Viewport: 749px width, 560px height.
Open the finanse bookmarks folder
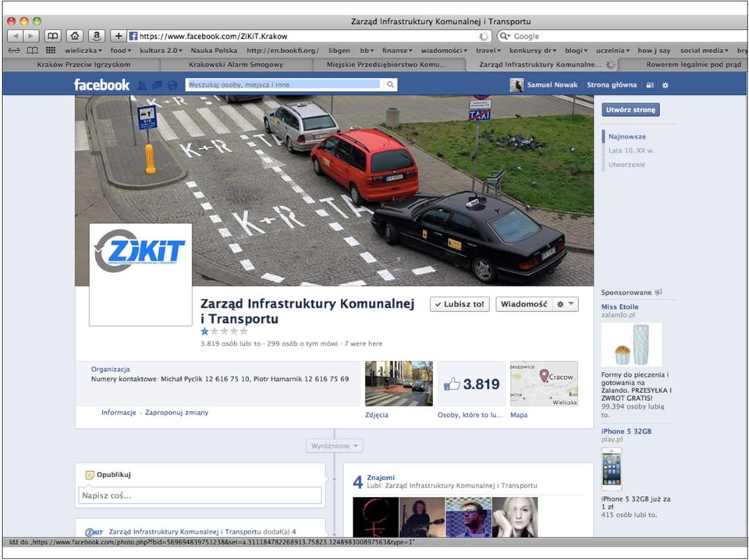tap(396, 51)
